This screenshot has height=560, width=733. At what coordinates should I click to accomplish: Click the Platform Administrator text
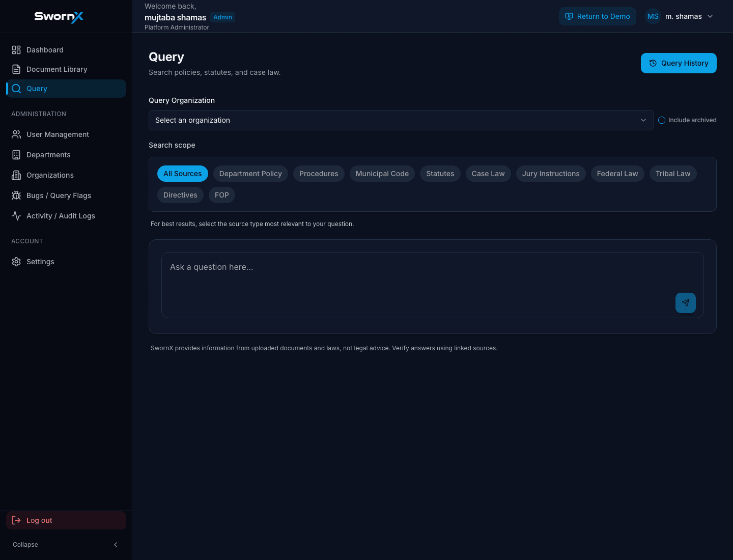177,27
